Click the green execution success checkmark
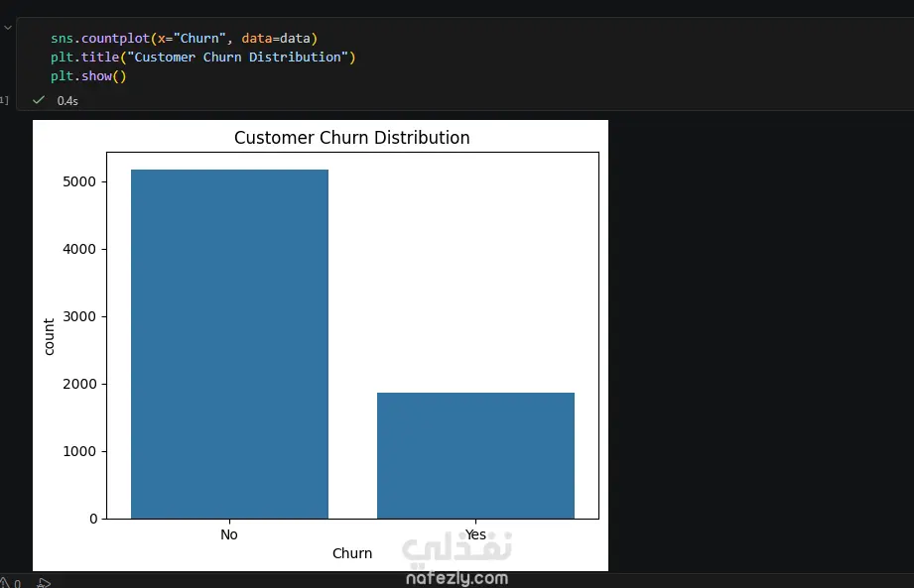This screenshot has height=588, width=914. tap(39, 100)
